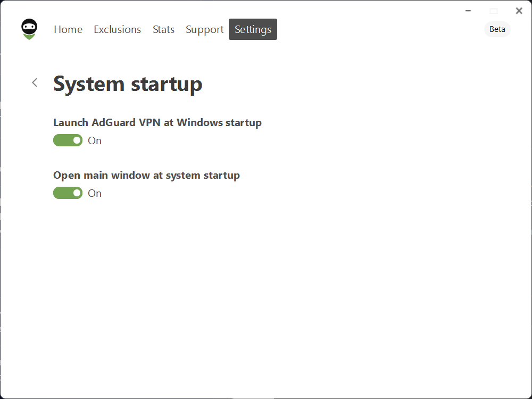Click the On label beside the second toggle

tap(95, 193)
